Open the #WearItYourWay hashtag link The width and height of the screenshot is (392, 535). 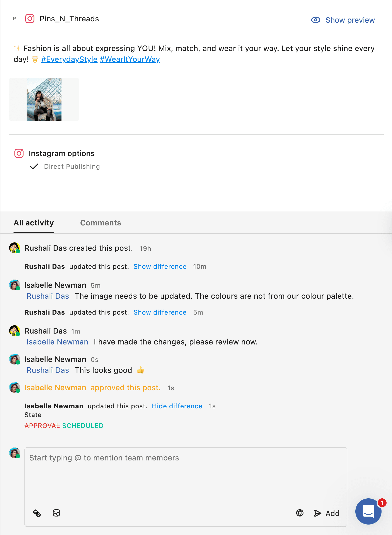click(x=130, y=59)
